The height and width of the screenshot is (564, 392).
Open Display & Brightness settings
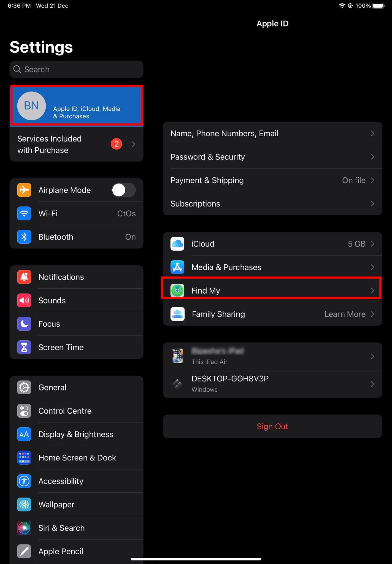tap(77, 434)
